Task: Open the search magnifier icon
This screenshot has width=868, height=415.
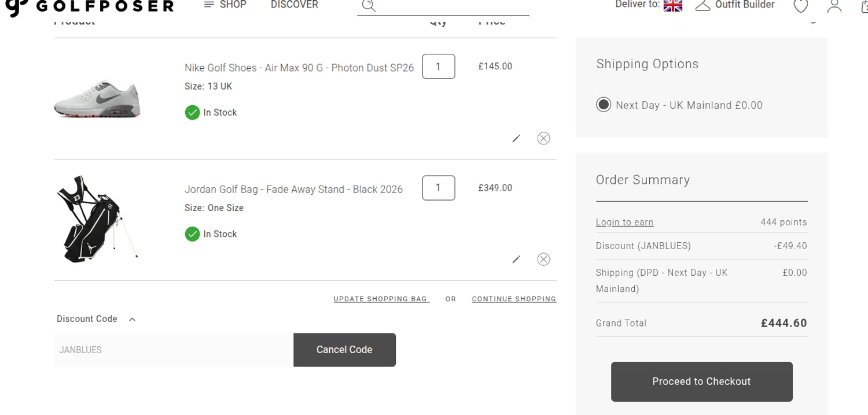Action: coord(369,6)
